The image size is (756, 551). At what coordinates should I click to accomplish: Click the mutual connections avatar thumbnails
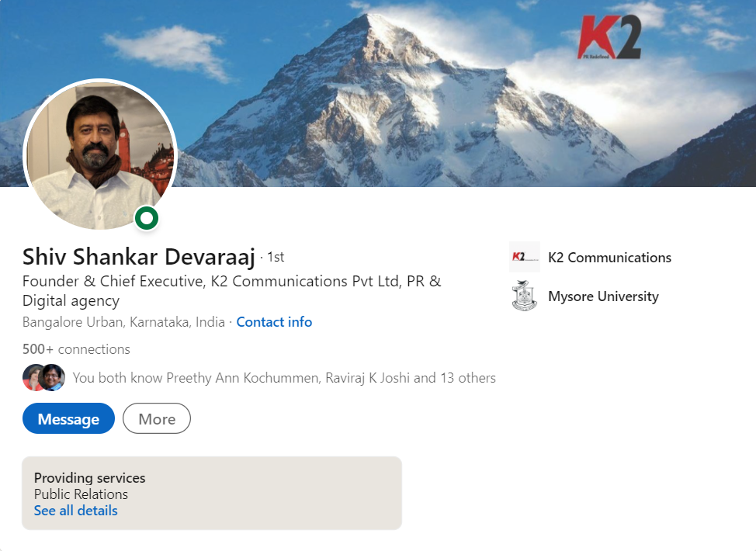(x=43, y=378)
